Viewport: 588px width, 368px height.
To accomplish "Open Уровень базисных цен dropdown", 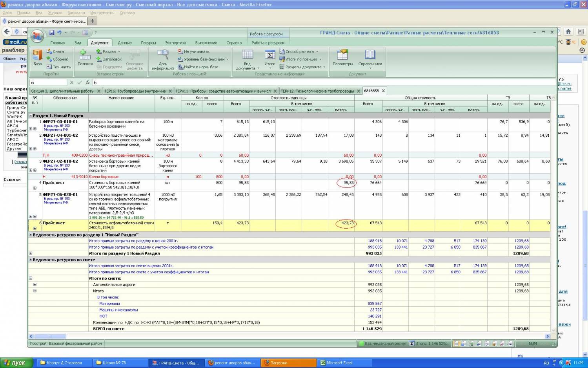I will pos(204,59).
